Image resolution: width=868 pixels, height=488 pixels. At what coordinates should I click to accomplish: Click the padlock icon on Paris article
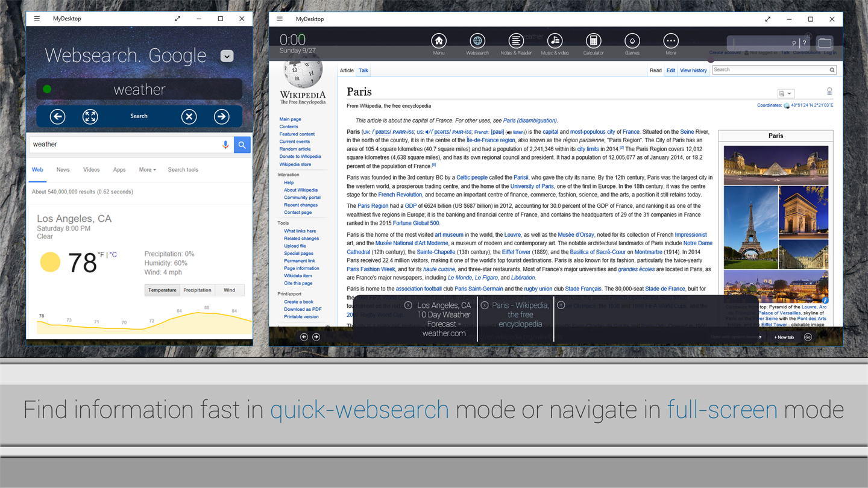[829, 92]
